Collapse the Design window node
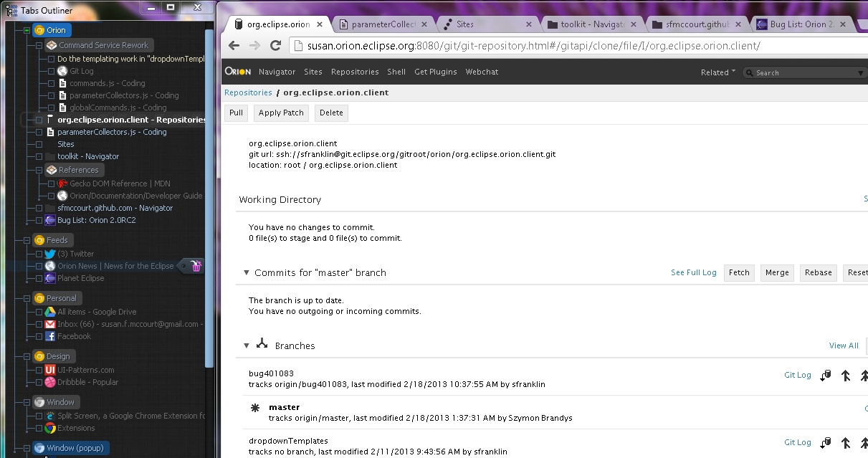This screenshot has width=868, height=458. 27,356
